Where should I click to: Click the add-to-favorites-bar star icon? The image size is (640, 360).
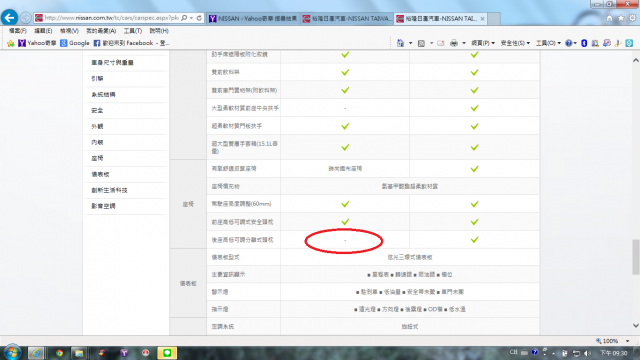point(11,43)
